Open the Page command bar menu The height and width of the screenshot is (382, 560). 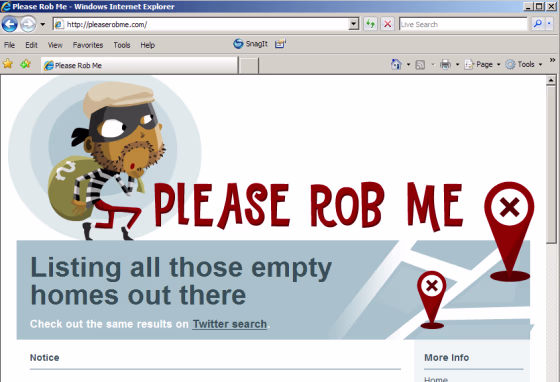click(482, 64)
